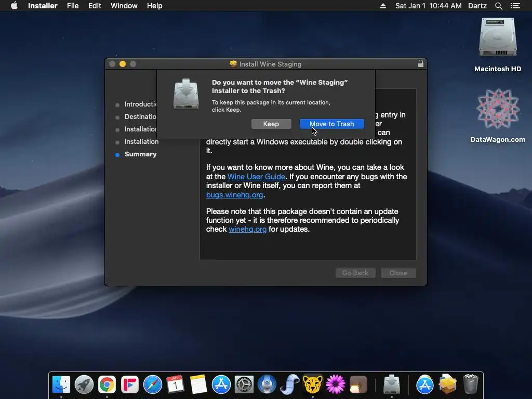Open Notes from the Dock
The width and height of the screenshot is (532, 399).
click(x=198, y=384)
